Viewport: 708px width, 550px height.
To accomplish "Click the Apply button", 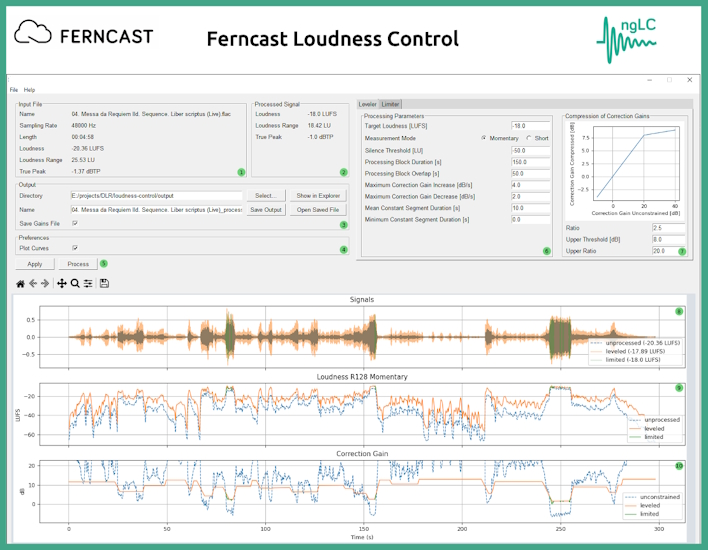I will tap(35, 264).
